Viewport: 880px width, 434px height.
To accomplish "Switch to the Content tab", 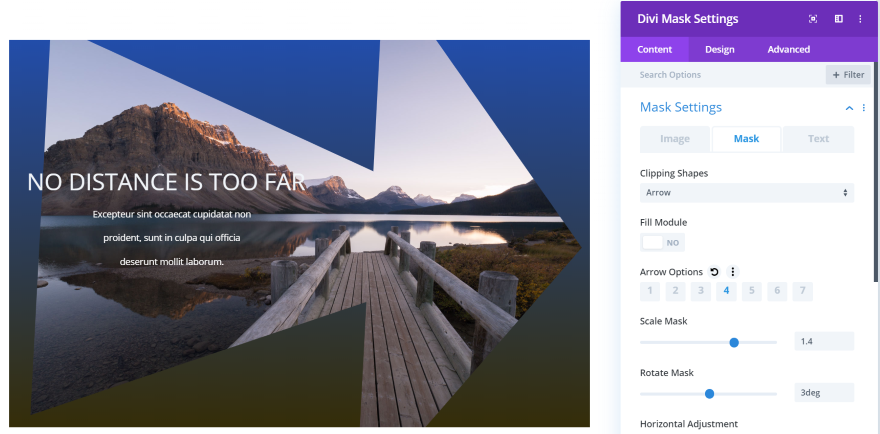I will (654, 49).
